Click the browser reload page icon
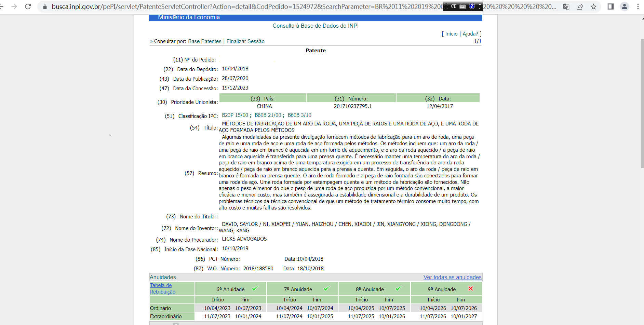This screenshot has width=644, height=325. tap(28, 6)
